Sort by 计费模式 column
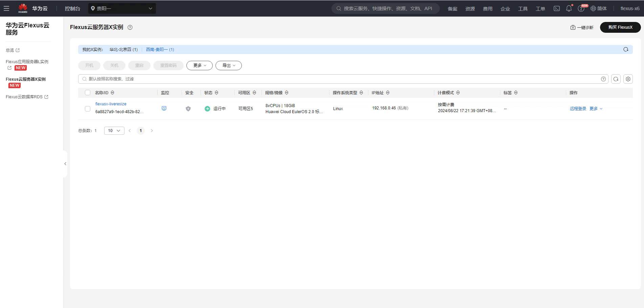This screenshot has height=308, width=644. (x=458, y=93)
